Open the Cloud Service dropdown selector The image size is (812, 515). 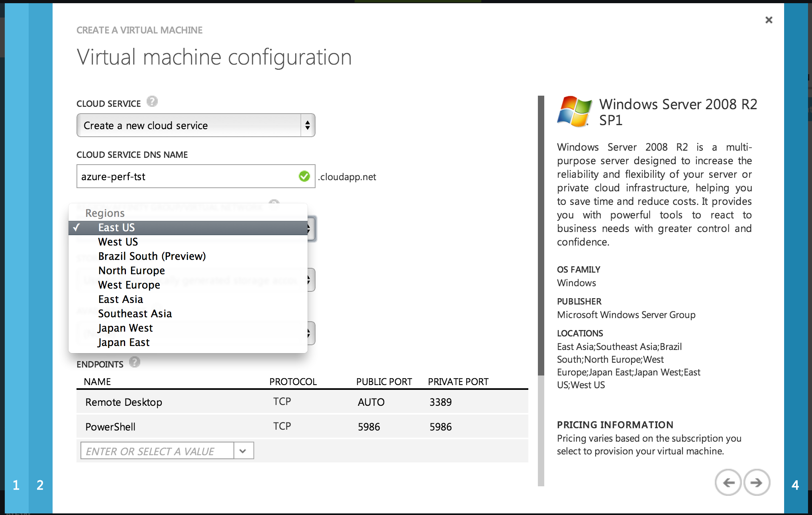click(196, 126)
